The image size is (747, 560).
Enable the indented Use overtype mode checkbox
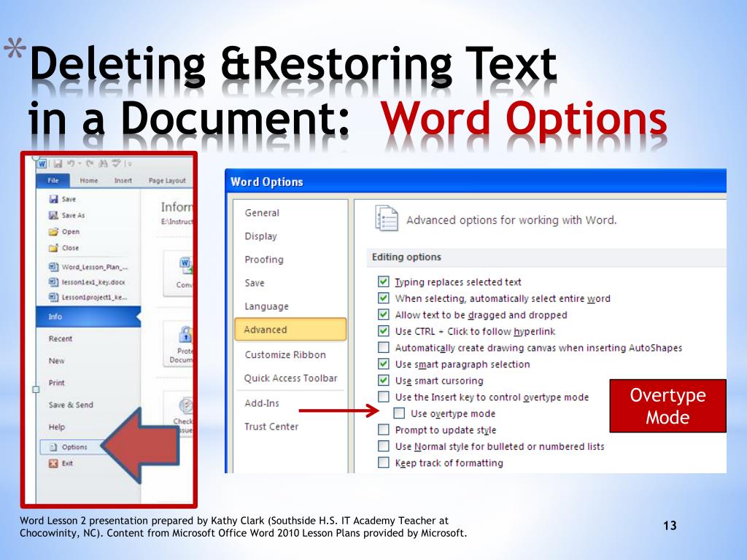pos(399,413)
